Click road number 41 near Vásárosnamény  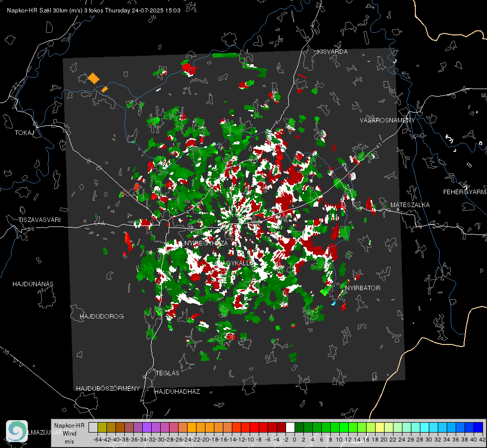coord(378,145)
